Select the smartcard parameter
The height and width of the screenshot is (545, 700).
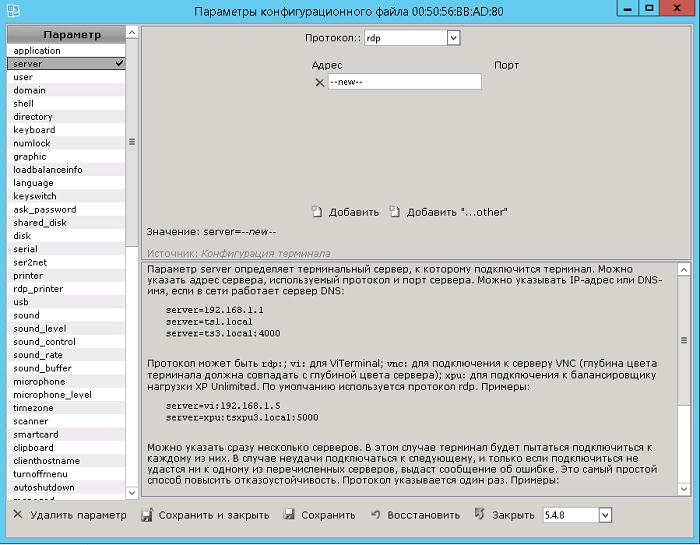(x=36, y=434)
